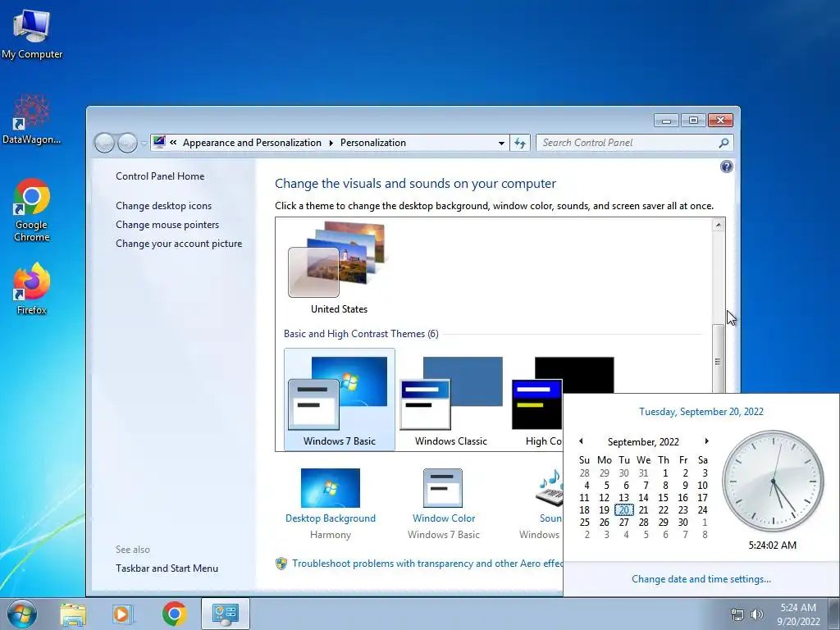Image resolution: width=840 pixels, height=630 pixels.
Task: Select September 15 in calendar
Action: pyautogui.click(x=663, y=498)
